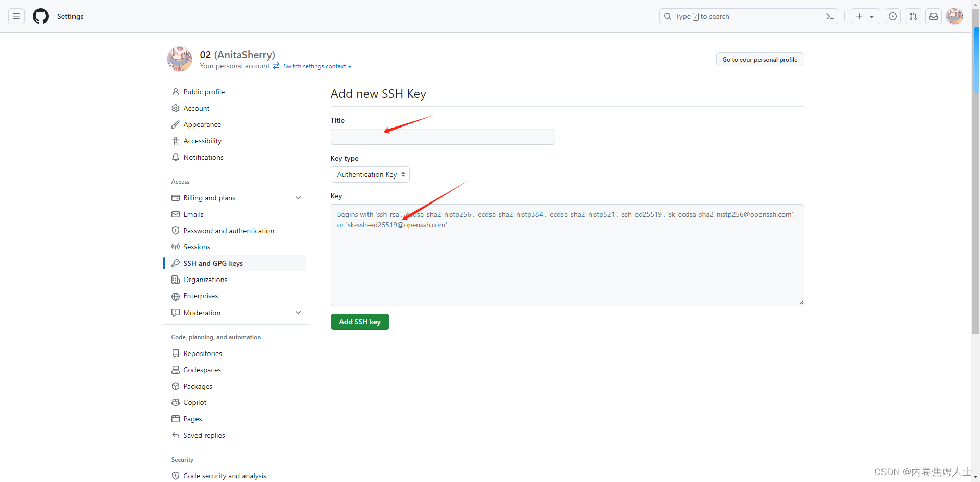
Task: Click the GitHub octocat logo
Action: [x=41, y=16]
